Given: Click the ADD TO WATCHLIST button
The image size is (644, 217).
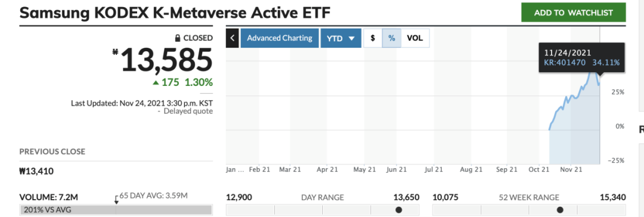Looking at the screenshot, I should [574, 13].
